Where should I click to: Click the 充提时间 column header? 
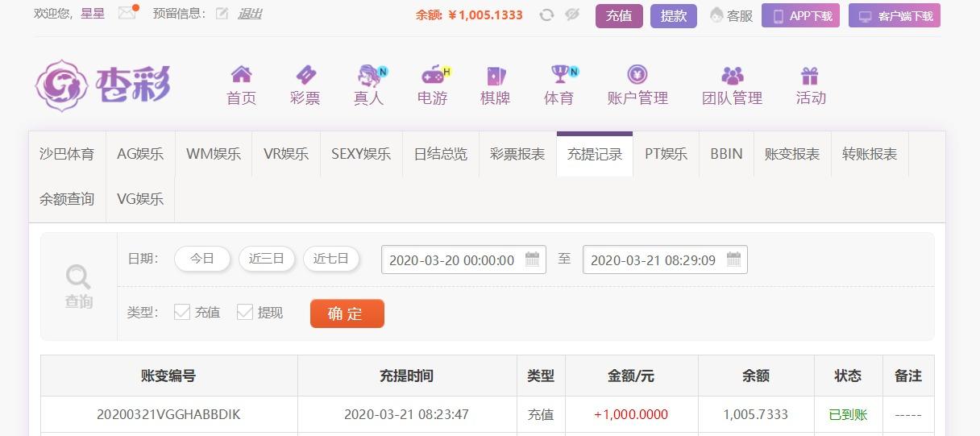pos(406,376)
